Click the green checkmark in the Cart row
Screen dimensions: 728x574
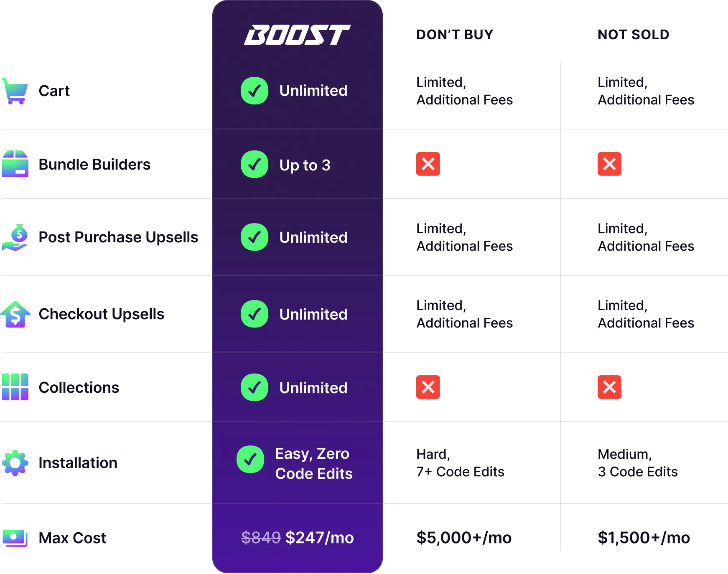pyautogui.click(x=255, y=91)
